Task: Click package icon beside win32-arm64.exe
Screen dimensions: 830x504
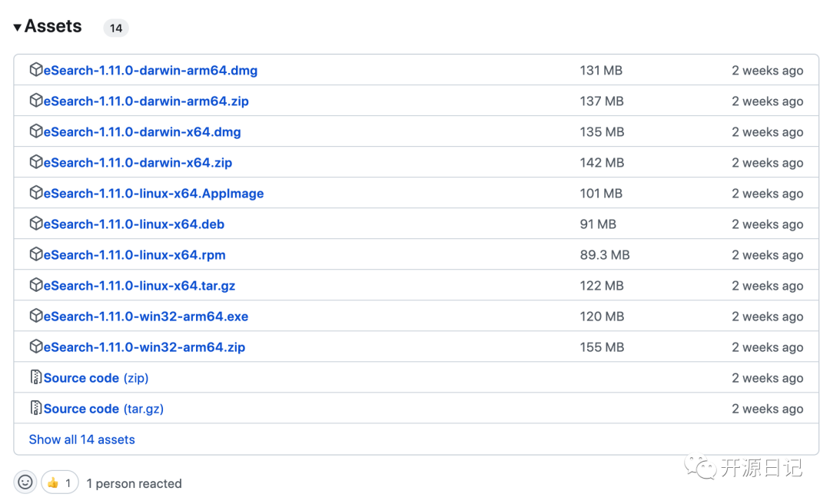Action: click(35, 316)
